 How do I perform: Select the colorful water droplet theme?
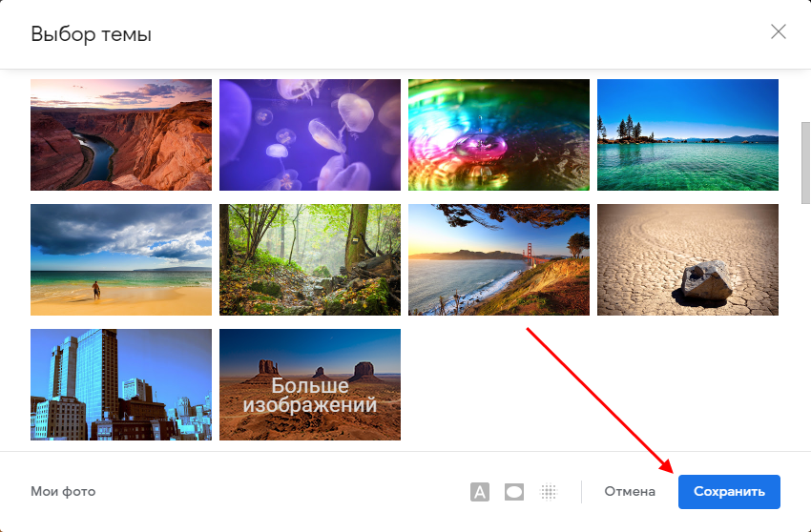tap(499, 134)
